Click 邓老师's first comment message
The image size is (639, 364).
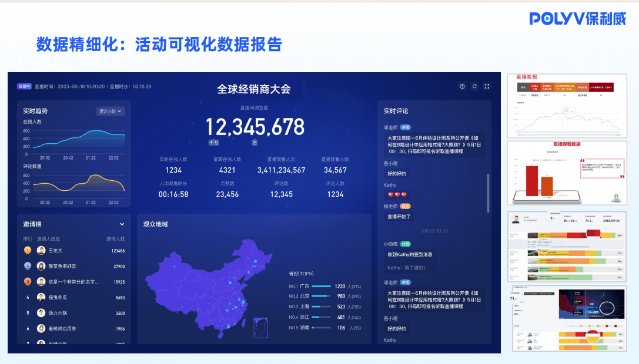[434, 144]
